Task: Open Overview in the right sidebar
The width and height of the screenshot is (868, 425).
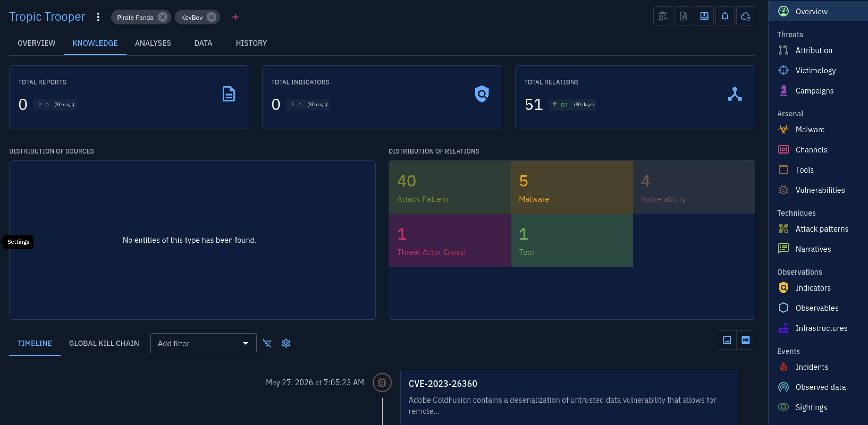Action: [x=818, y=11]
